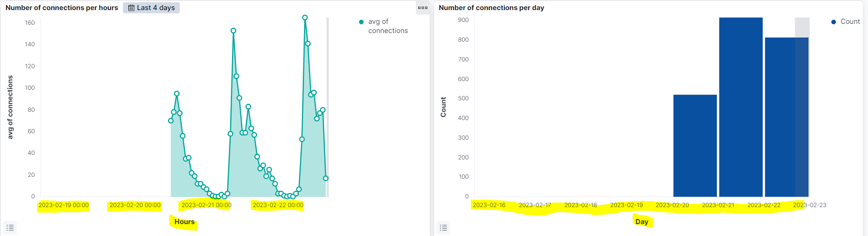
Task: Click the first data point of the line chart
Action: click(x=171, y=121)
